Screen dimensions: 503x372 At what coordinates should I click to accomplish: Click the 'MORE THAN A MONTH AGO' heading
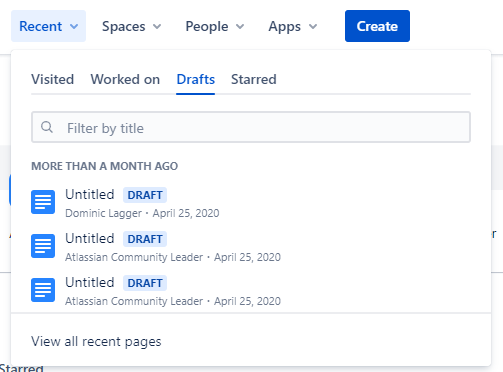click(105, 166)
